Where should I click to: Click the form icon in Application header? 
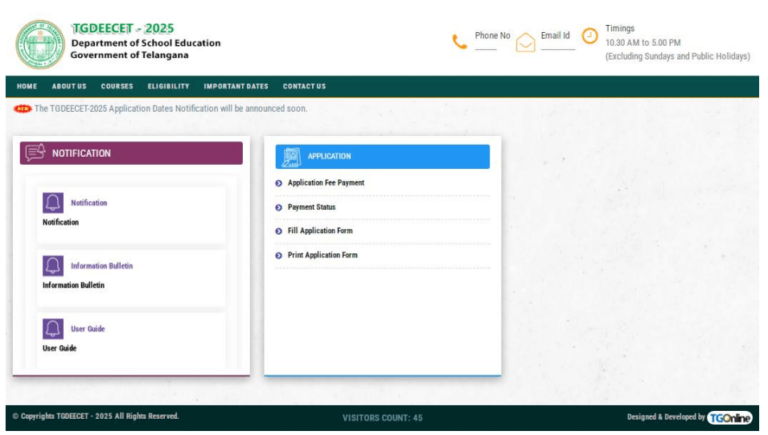pos(291,157)
